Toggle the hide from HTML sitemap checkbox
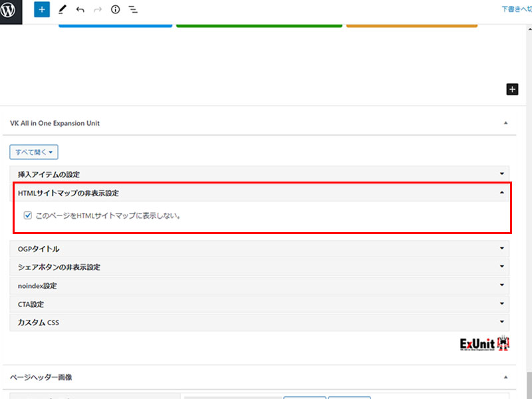Screen dimensions: 532x399 (27, 215)
